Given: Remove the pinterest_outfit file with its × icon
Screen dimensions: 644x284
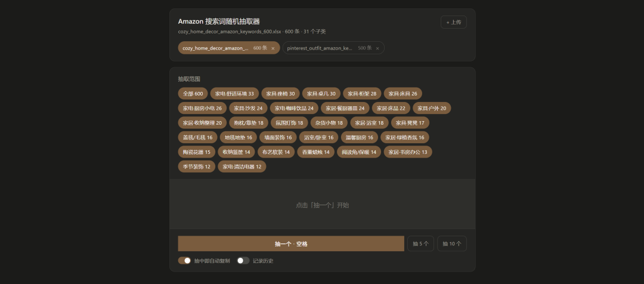Looking at the screenshot, I should point(377,48).
